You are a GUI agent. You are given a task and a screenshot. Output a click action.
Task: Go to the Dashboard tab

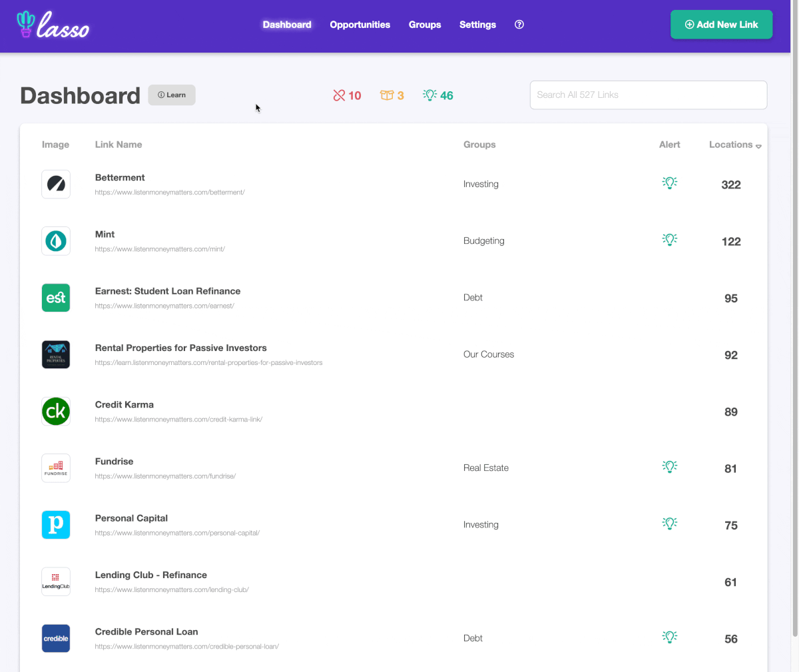click(x=287, y=25)
